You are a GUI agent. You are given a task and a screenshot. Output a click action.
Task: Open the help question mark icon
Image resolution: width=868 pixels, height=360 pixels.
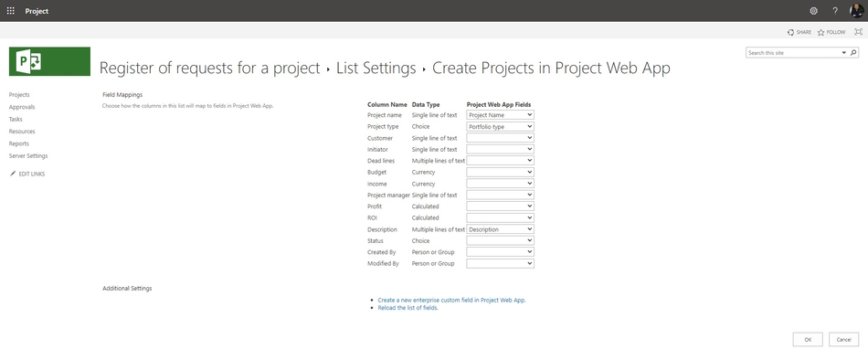[x=835, y=11]
